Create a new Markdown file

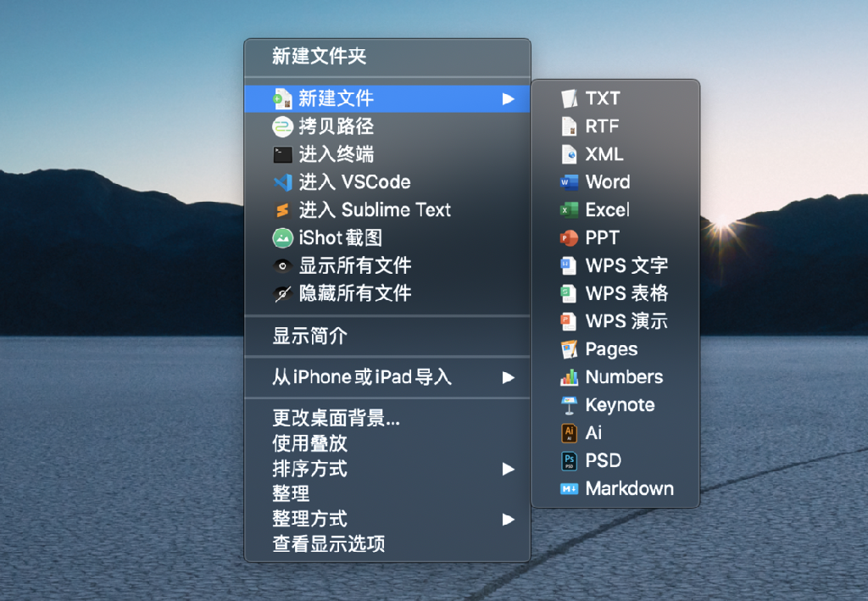[x=615, y=488]
